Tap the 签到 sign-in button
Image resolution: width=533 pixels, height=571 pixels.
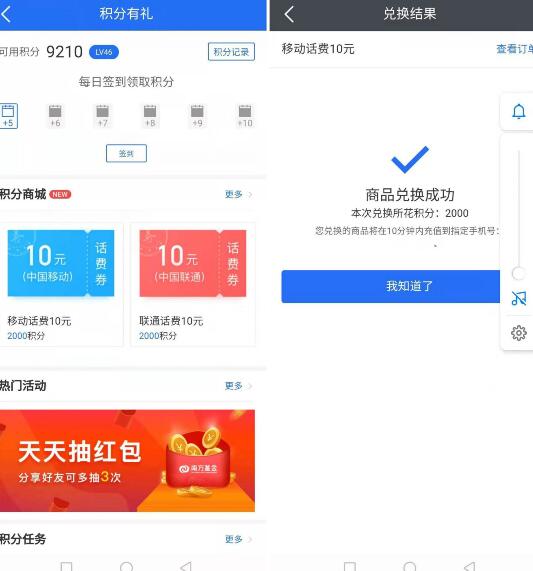coord(126,153)
